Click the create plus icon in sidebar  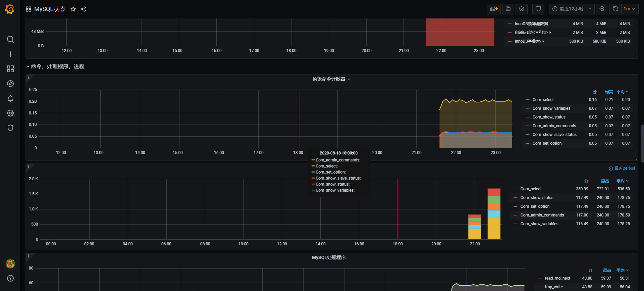[10, 54]
